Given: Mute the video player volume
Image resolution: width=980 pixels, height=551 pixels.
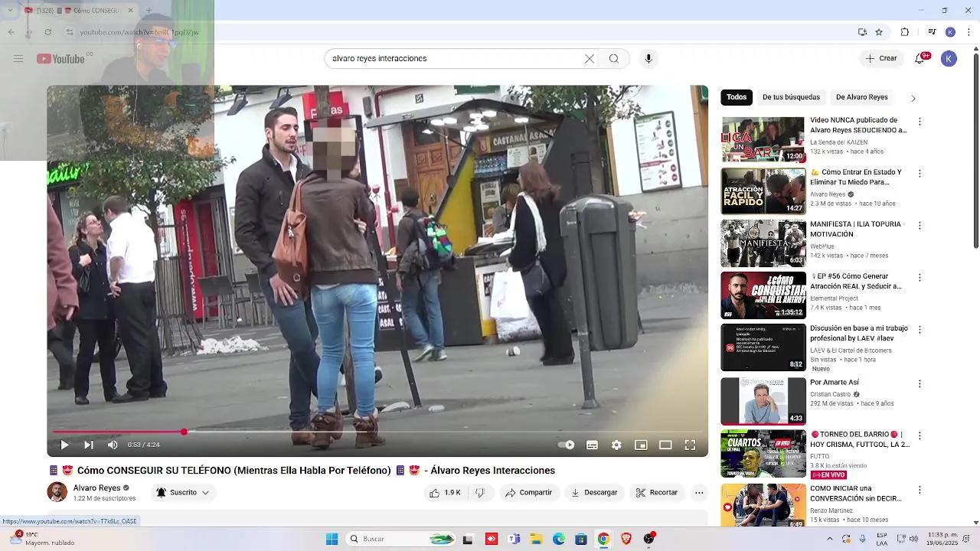Looking at the screenshot, I should tap(113, 445).
